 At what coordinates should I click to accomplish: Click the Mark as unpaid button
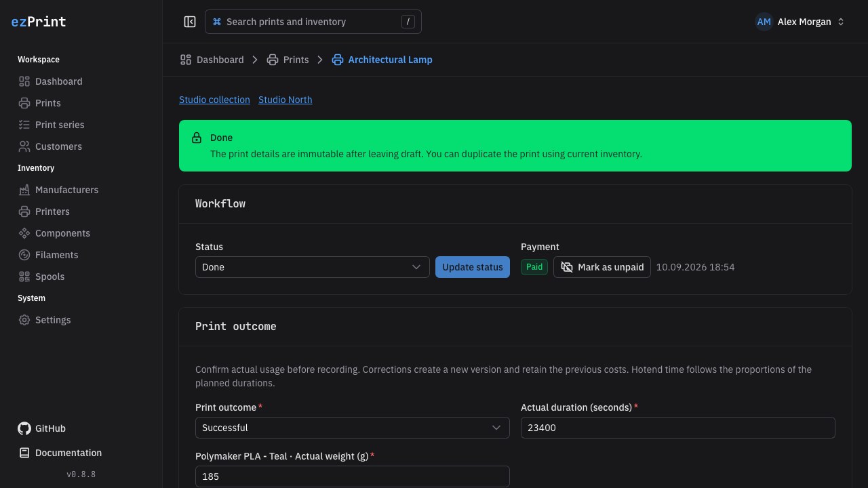602,267
